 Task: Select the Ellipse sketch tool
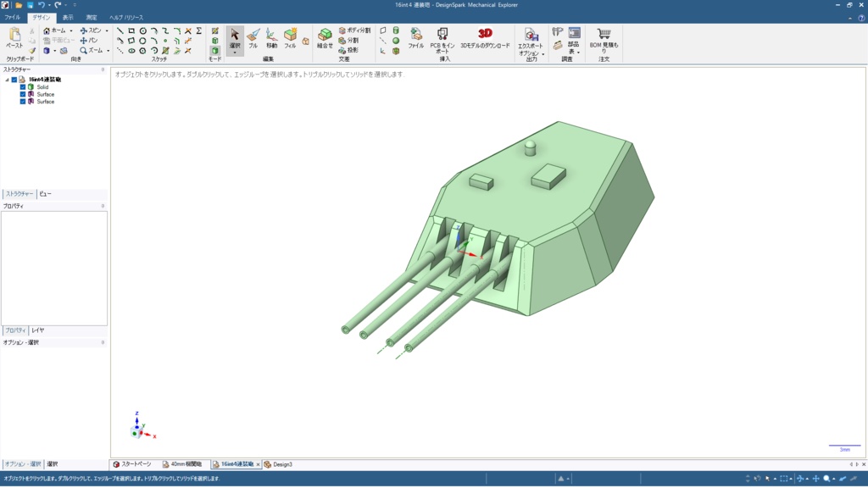(x=131, y=50)
